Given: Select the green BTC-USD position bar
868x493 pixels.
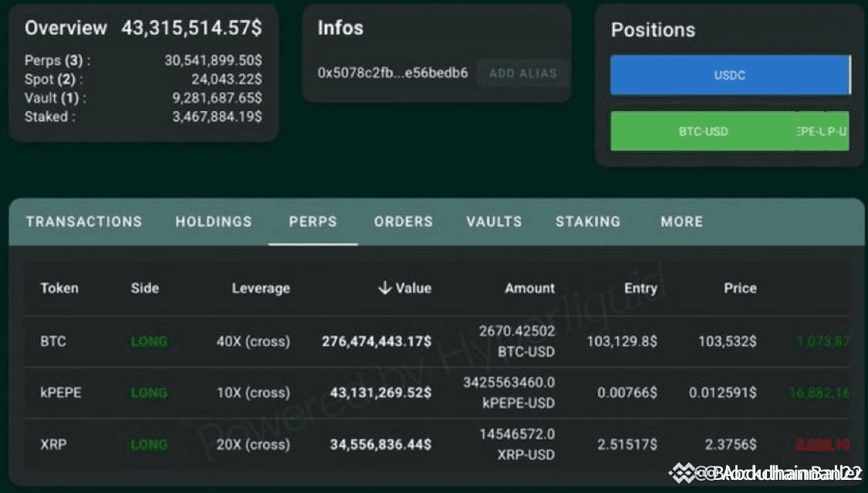Looking at the screenshot, I should click(703, 131).
